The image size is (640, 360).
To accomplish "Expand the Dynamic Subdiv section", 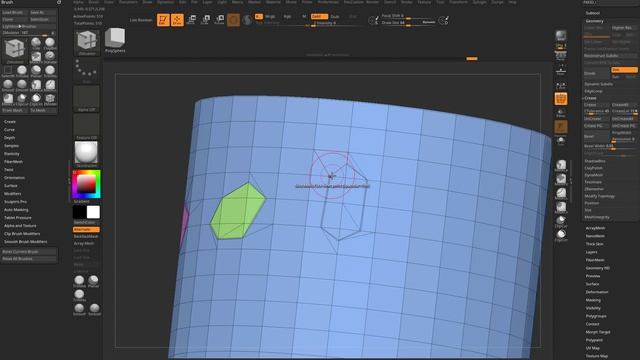I will [x=598, y=84].
